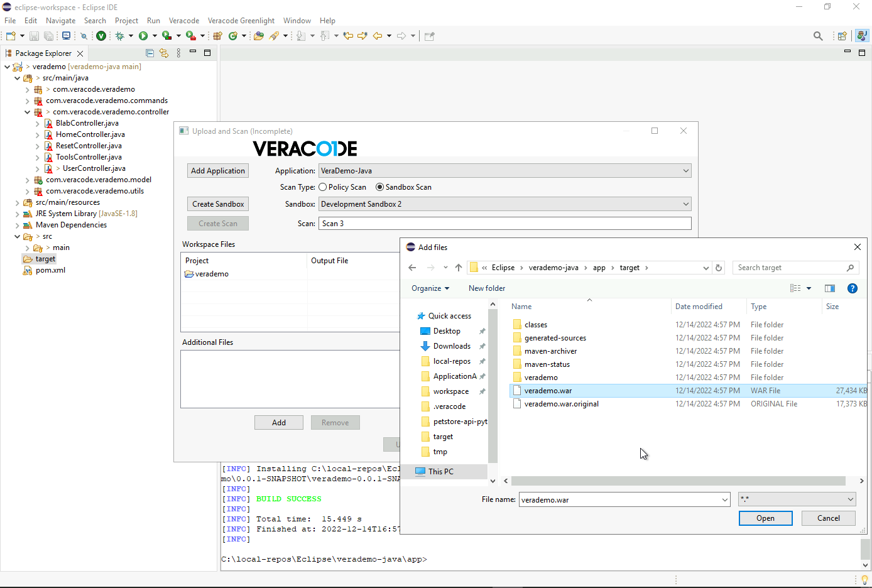Viewport: 872px width, 588px height.
Task: Select the Policy Scan radio button
Action: (323, 187)
